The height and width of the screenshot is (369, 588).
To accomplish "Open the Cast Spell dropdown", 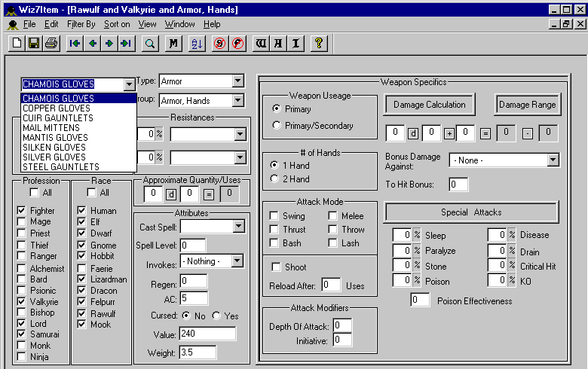I will (x=238, y=226).
